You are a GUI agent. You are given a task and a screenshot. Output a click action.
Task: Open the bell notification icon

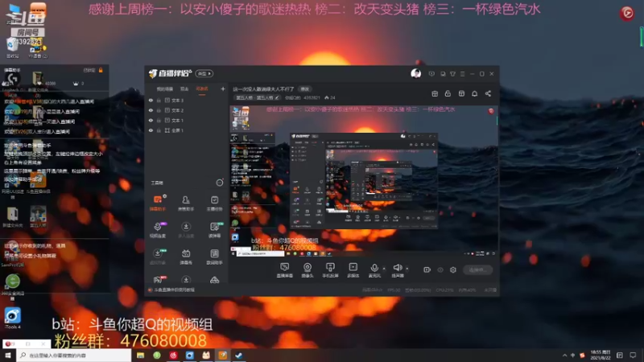tap(474, 93)
